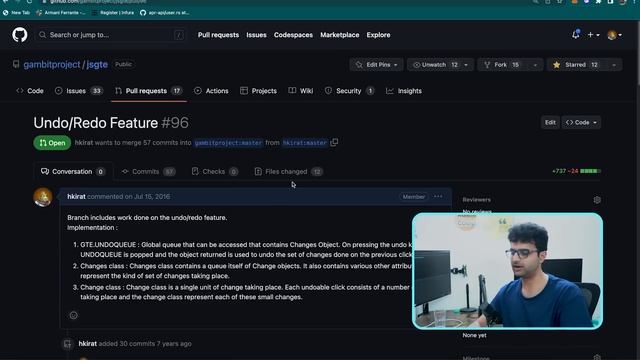Open the Insights tab

[x=404, y=91]
